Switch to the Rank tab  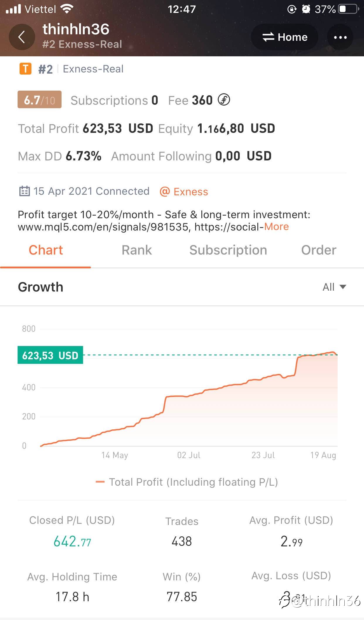tap(137, 250)
